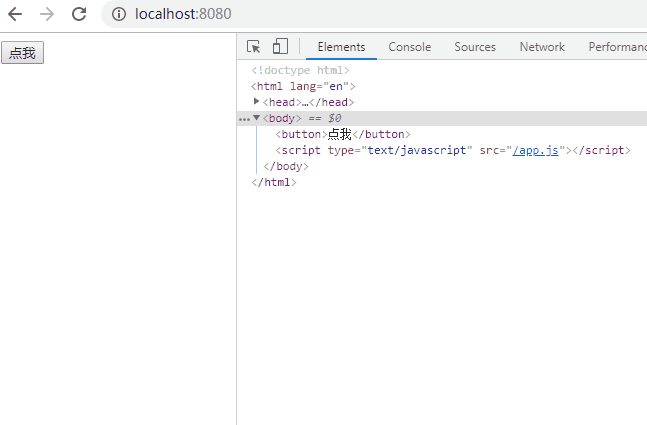Screen dimensions: 647x425
Task: Open the ellipsis menu beside body node
Action: point(244,120)
